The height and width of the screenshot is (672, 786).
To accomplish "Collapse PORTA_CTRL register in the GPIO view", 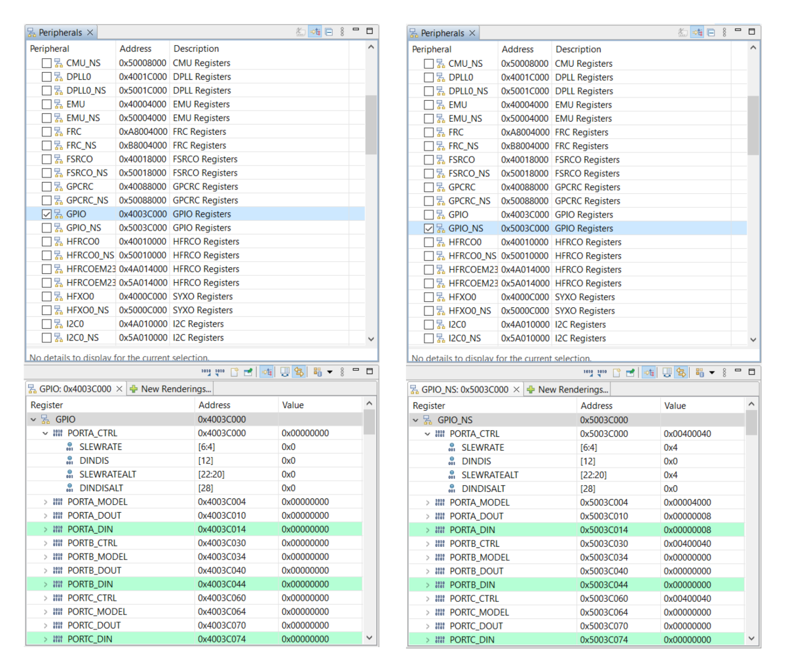I will tap(45, 433).
